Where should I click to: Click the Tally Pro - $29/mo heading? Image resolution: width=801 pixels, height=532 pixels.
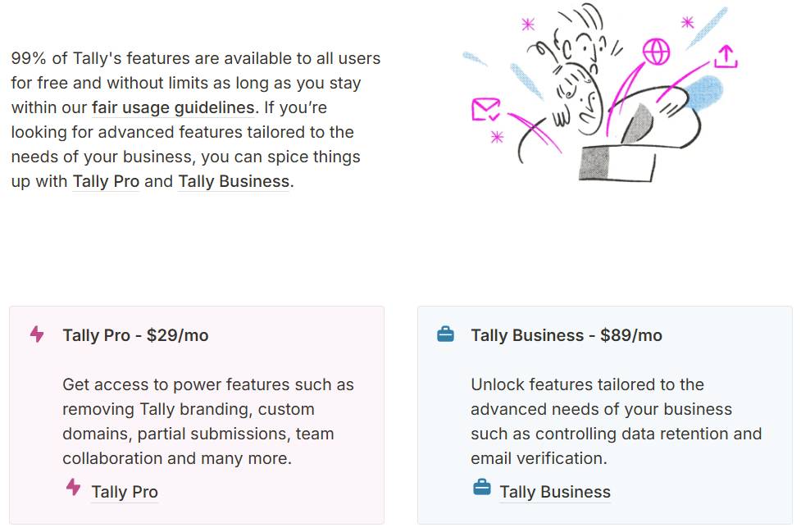pos(136,335)
